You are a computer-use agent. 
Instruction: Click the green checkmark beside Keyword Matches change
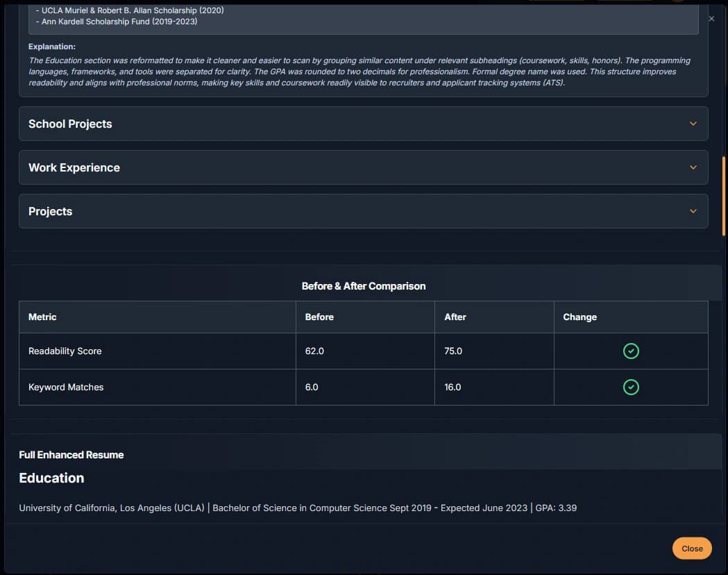(x=630, y=387)
